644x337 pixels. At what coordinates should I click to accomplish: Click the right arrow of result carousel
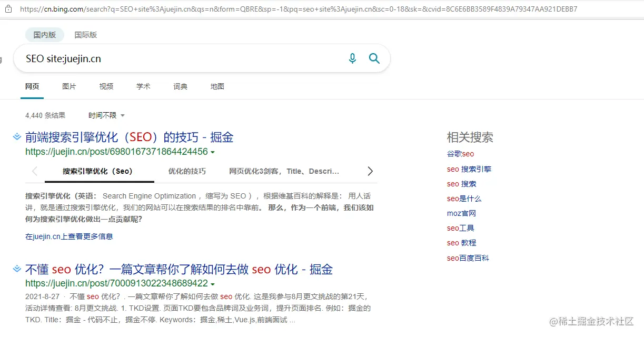click(x=370, y=171)
